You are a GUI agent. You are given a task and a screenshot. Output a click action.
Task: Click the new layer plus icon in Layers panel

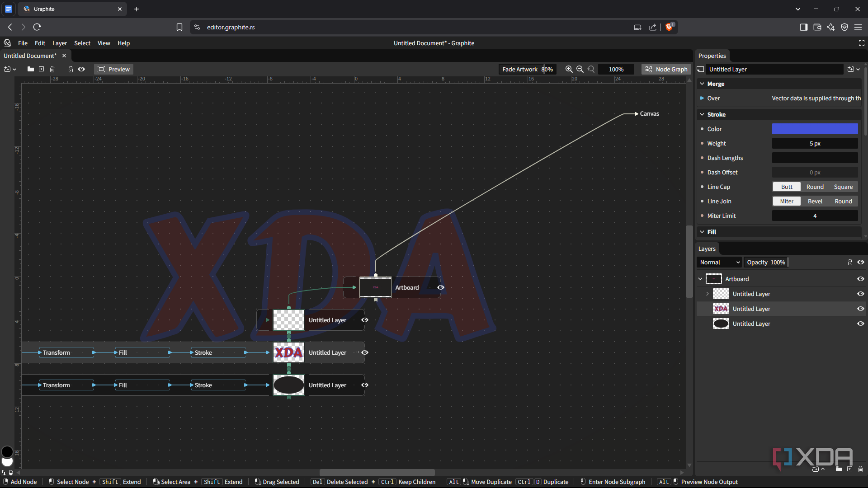pyautogui.click(x=849, y=469)
